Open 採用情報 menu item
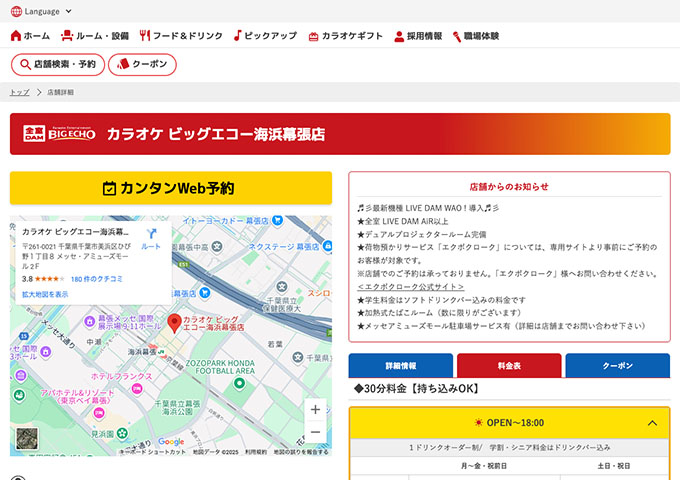680x480 pixels. (418, 36)
